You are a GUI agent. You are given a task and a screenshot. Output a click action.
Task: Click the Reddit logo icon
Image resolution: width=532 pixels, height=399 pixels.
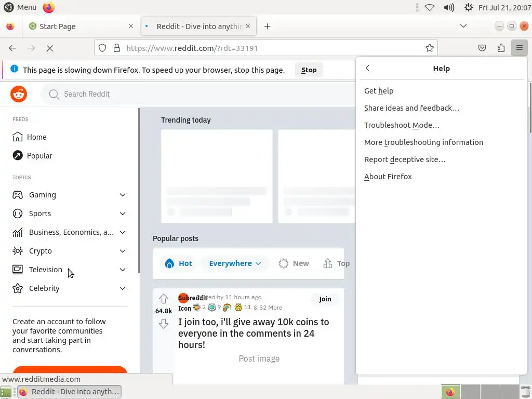(19, 94)
